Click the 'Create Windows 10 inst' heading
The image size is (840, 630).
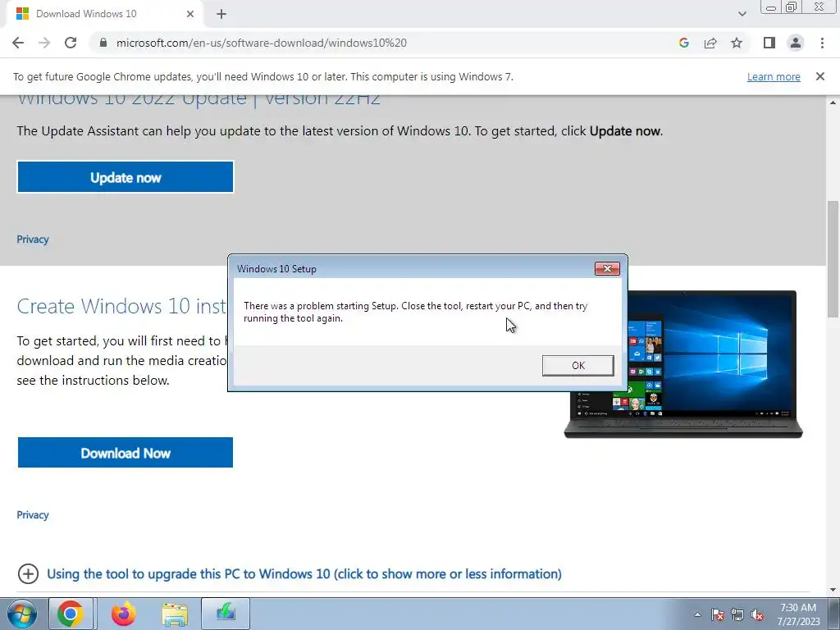click(x=121, y=306)
